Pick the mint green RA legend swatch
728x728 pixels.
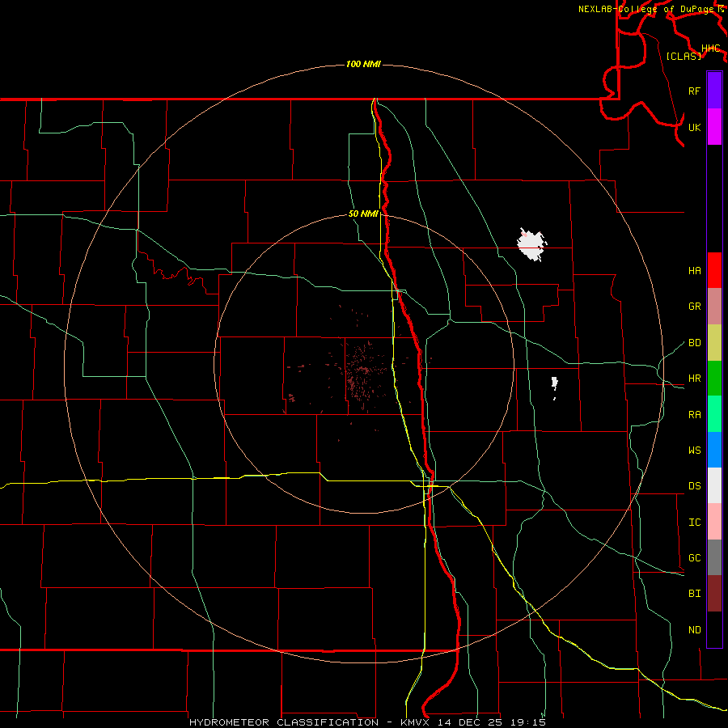coord(714,414)
